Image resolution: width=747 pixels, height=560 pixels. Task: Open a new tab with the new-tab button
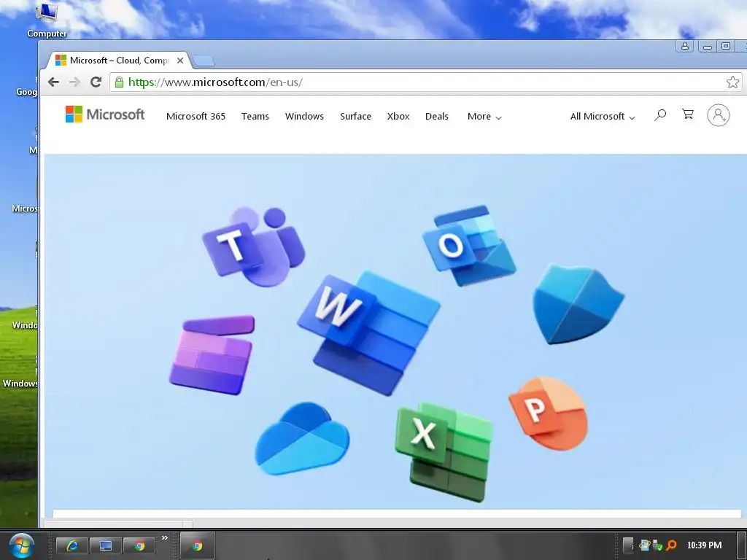point(204,61)
